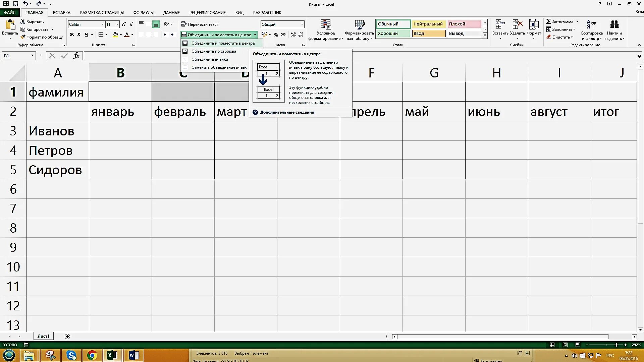The height and width of the screenshot is (362, 644).
Task: Choose 'Объединить по строкам' menu item
Action: (x=214, y=51)
